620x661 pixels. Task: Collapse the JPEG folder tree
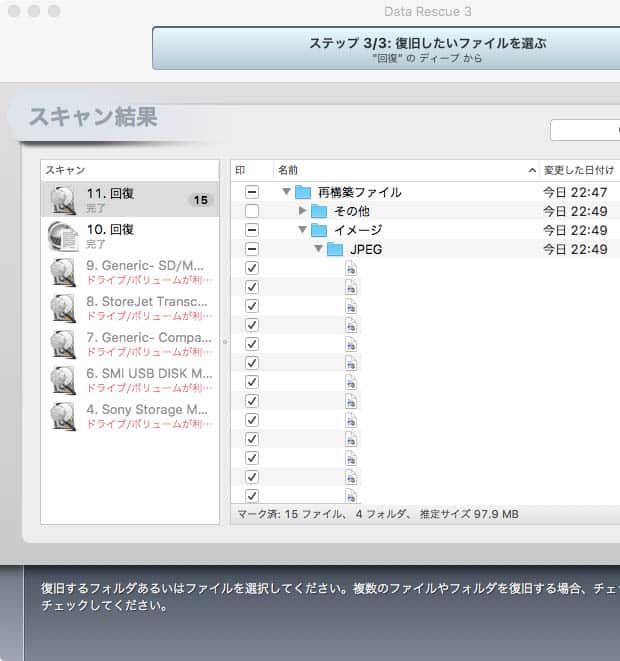(318, 249)
